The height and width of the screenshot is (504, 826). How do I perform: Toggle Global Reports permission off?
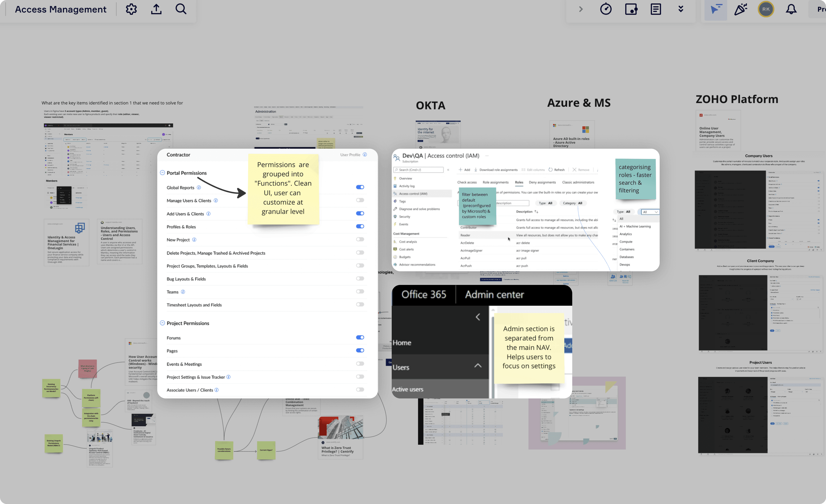360,187
